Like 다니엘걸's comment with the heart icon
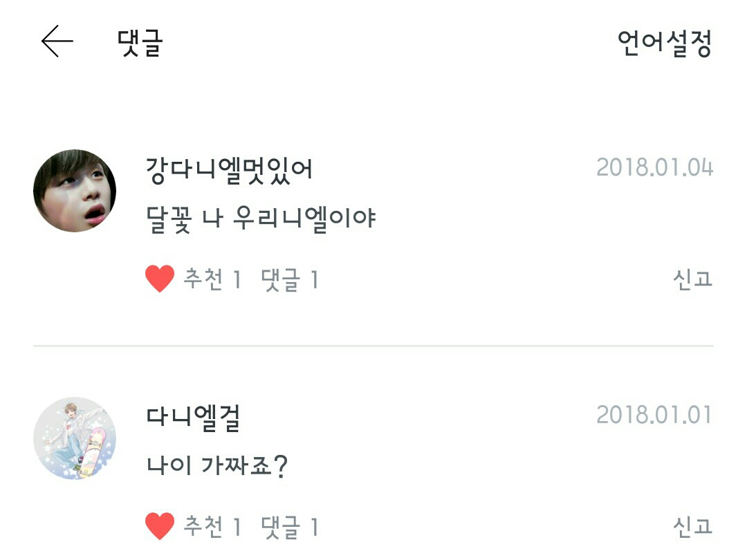747x560 pixels. pyautogui.click(x=160, y=528)
